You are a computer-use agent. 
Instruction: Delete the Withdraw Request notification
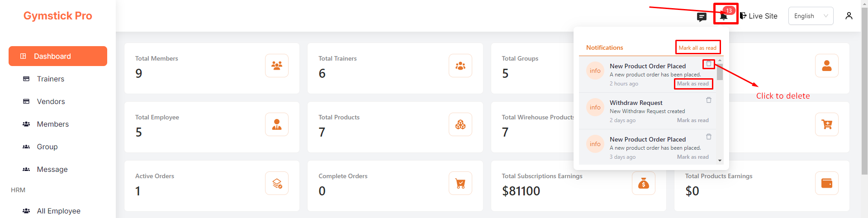coord(708,100)
